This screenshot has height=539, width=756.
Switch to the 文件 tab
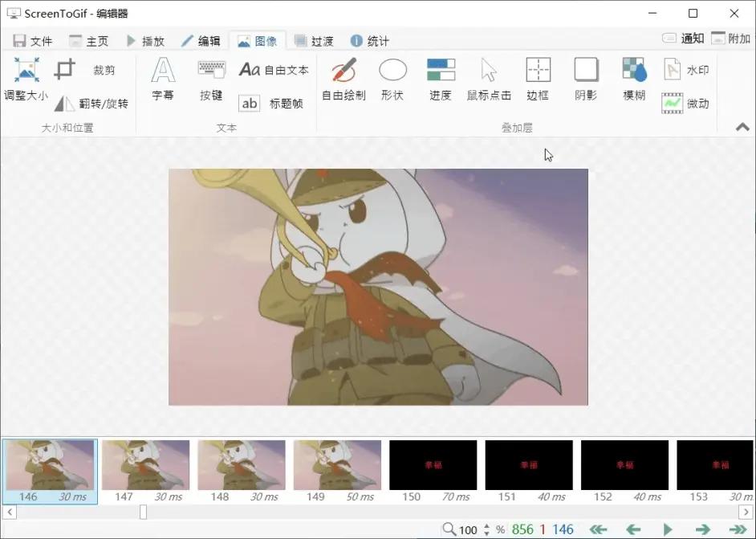32,41
